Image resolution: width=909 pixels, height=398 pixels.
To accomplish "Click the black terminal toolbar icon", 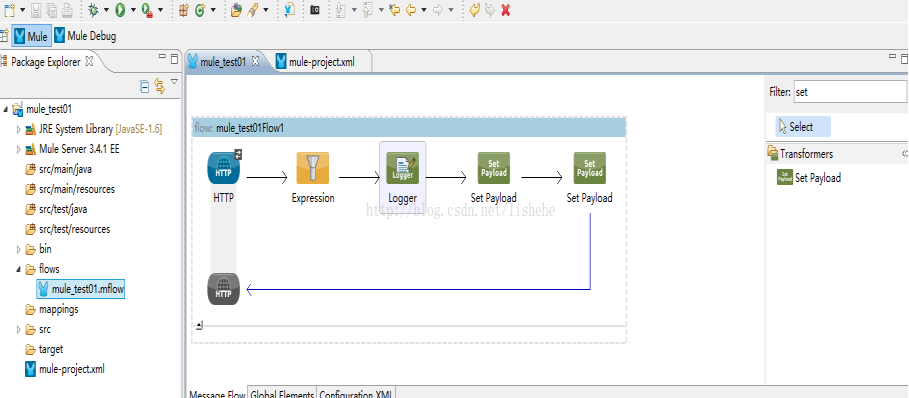I will (x=315, y=10).
